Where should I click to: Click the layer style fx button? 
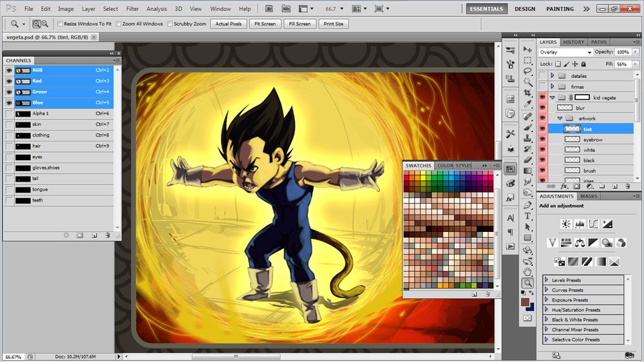(x=563, y=187)
